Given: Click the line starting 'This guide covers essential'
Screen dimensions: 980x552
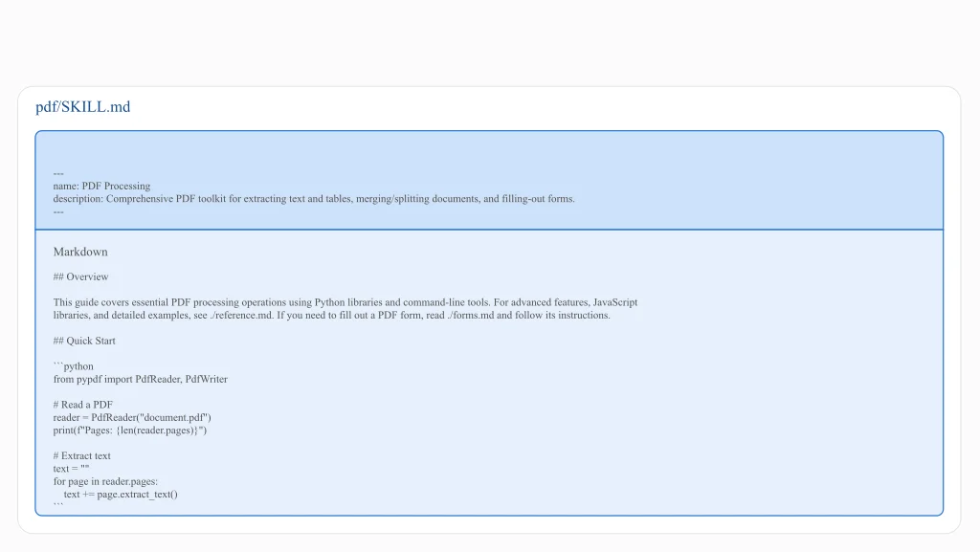Looking at the screenshot, I should pyautogui.click(x=345, y=302).
